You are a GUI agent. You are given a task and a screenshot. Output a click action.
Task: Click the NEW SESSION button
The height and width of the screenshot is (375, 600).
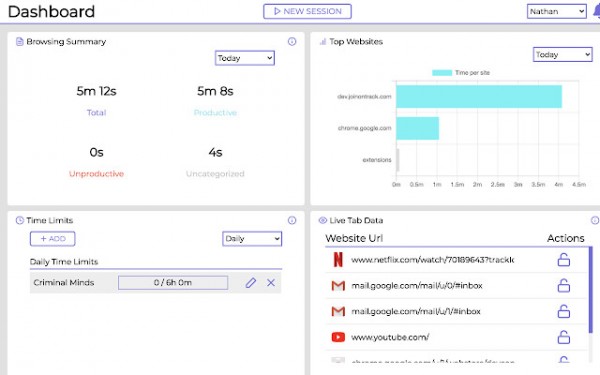point(307,11)
